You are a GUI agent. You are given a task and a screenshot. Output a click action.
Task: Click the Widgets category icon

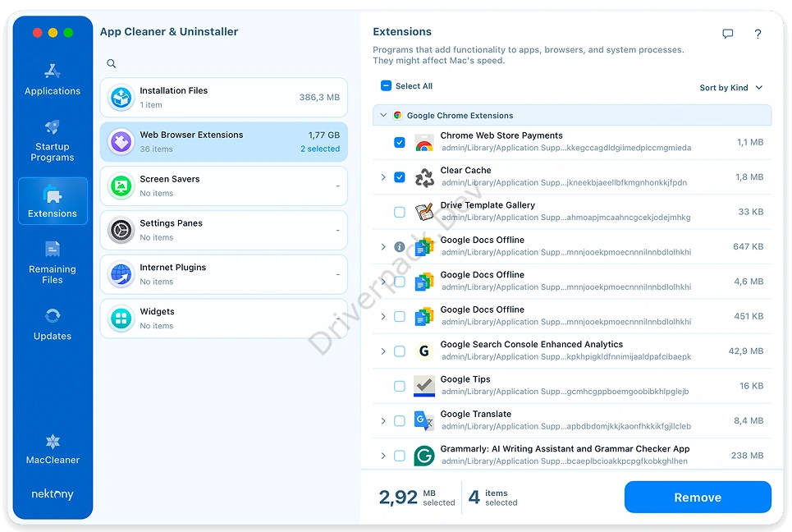click(121, 319)
